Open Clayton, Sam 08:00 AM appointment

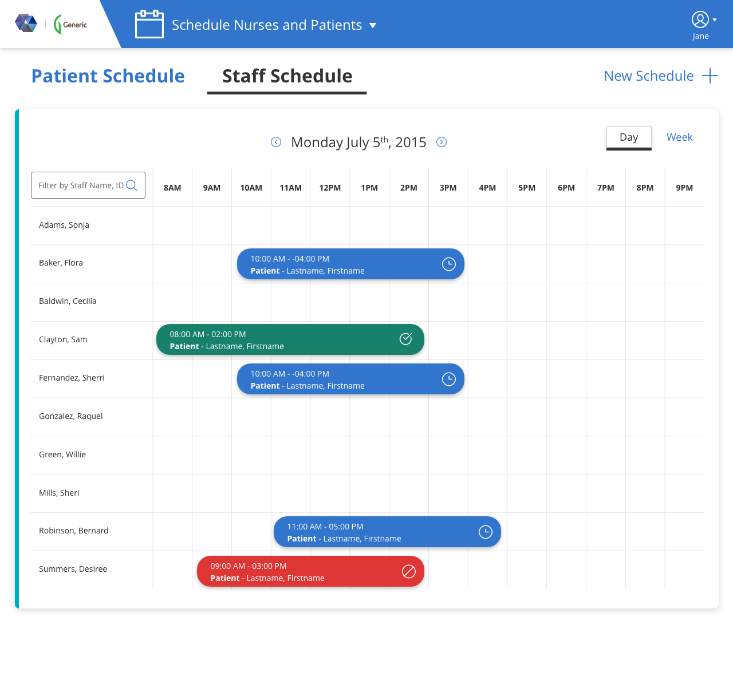pos(290,339)
